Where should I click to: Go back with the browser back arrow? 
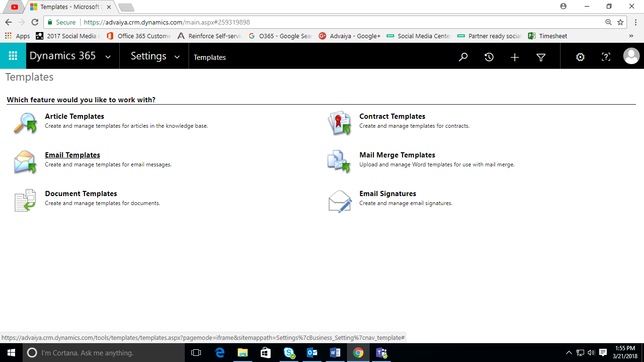8,22
